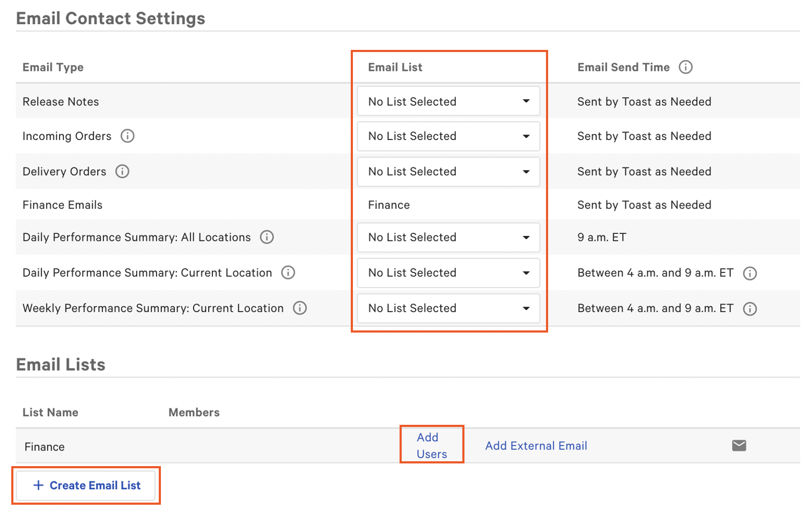Open the Daily Performance Summary: Current Location dropdown

[448, 273]
